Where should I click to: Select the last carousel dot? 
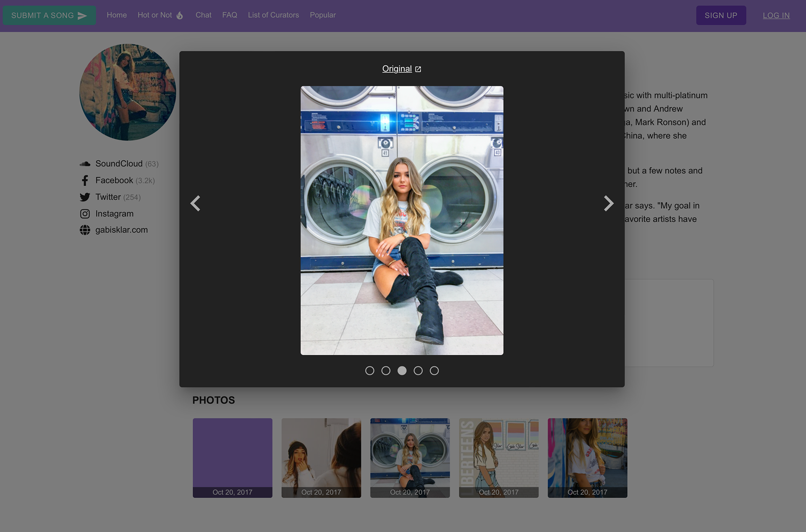[x=434, y=370]
